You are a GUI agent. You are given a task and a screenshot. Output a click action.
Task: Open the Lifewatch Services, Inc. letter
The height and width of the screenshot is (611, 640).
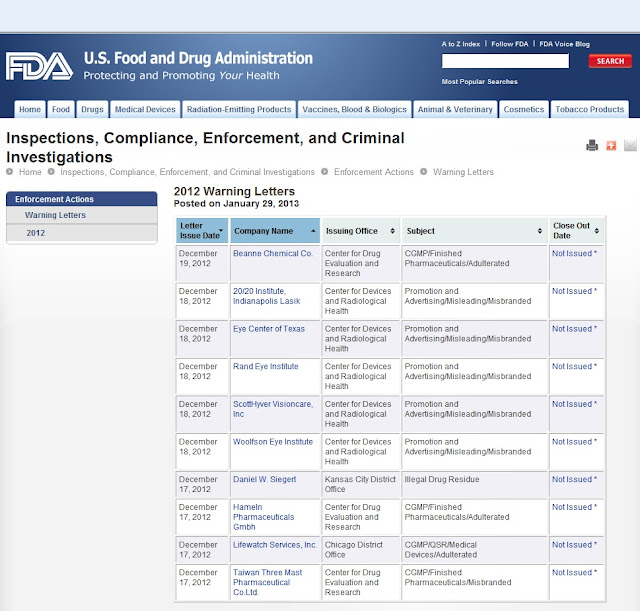pos(275,545)
